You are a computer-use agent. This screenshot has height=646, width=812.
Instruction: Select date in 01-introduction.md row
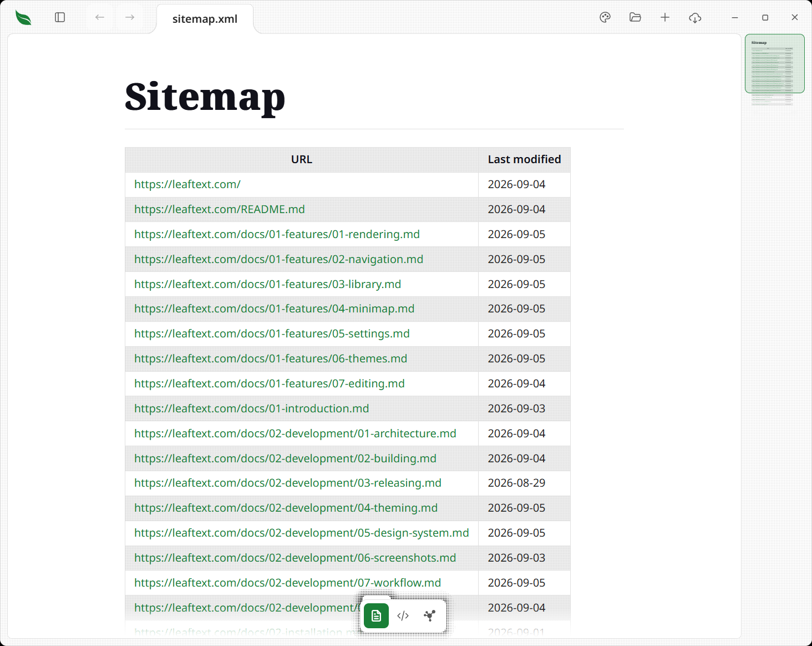click(x=516, y=408)
